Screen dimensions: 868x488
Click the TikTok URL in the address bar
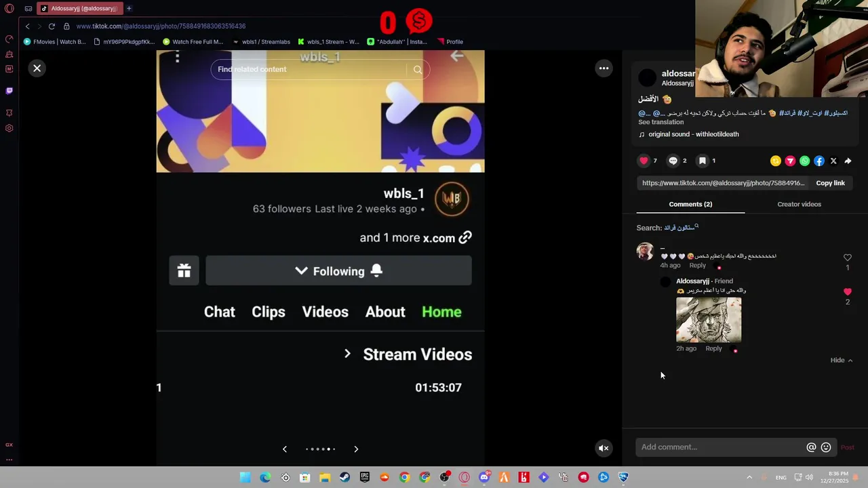(161, 26)
